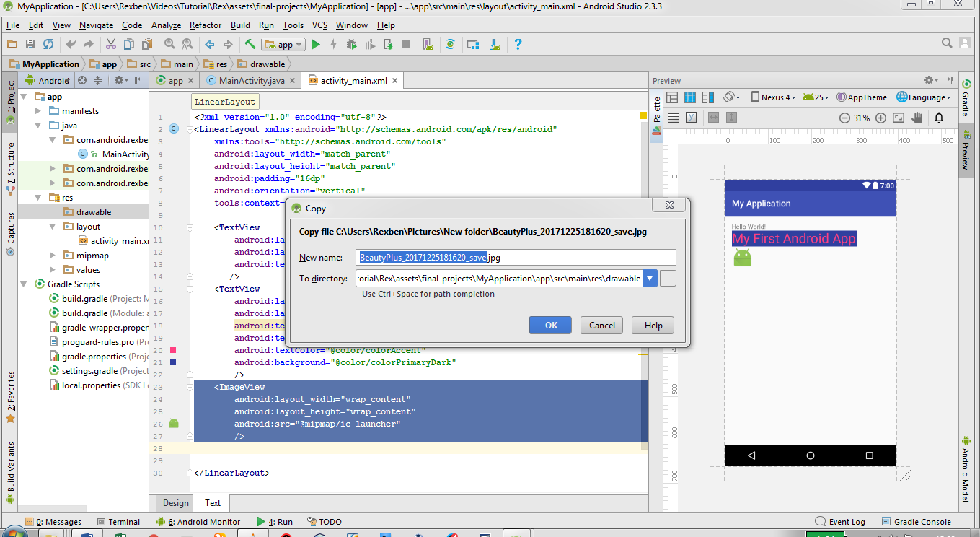
Task: Debug the app with the bug toolbar icon
Action: [x=351, y=44]
